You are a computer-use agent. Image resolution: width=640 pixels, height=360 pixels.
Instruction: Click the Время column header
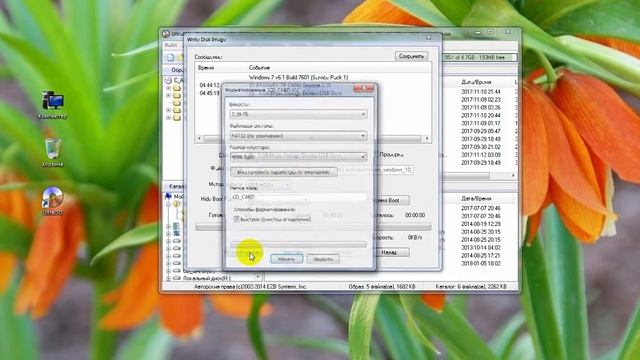pyautogui.click(x=206, y=67)
